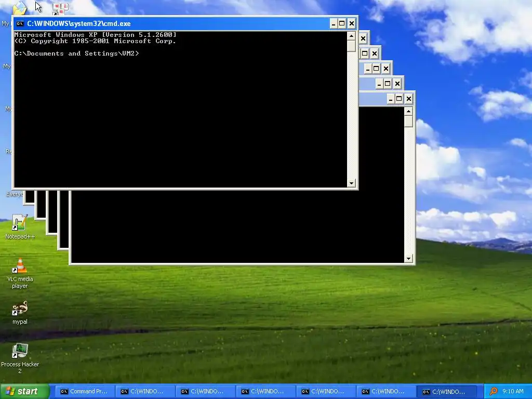Open the front cmd.exe title bar system icon

click(20, 23)
